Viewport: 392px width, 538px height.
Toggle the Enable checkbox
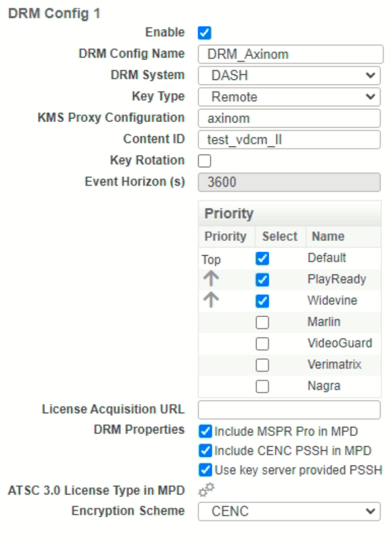point(204,33)
